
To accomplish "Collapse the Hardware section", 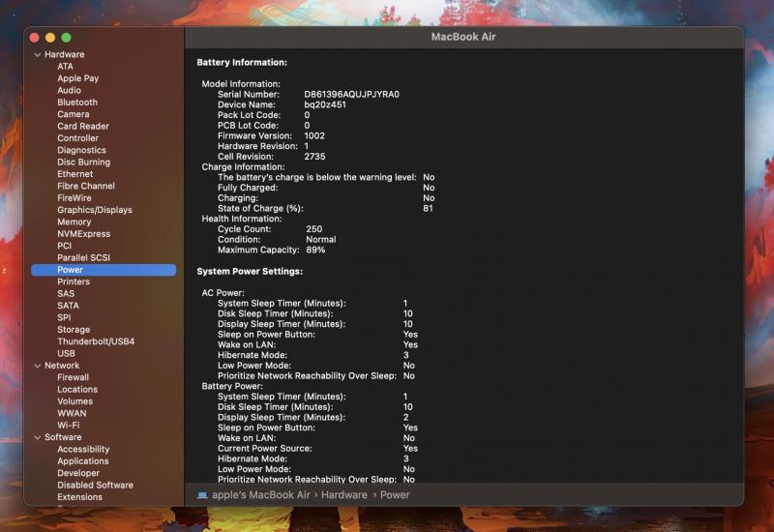I will tap(38, 55).
